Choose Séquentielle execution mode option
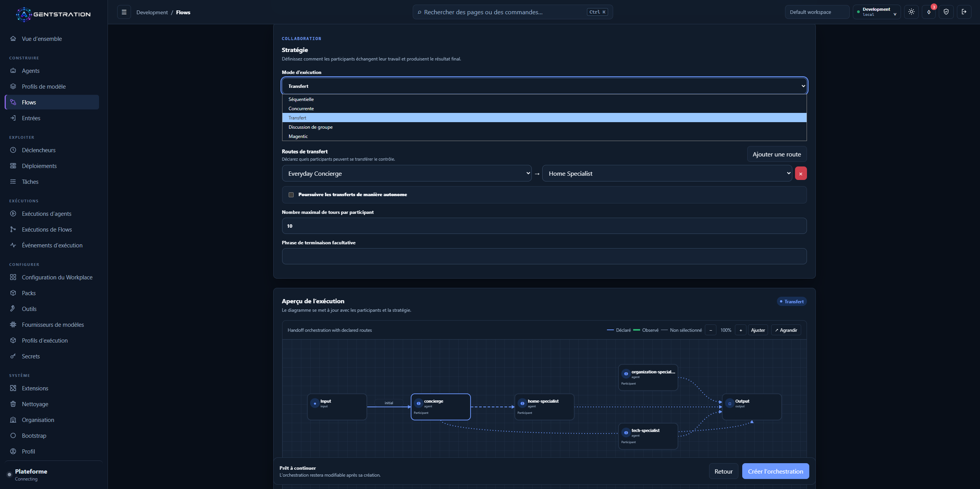This screenshot has width=980, height=489. click(544, 99)
